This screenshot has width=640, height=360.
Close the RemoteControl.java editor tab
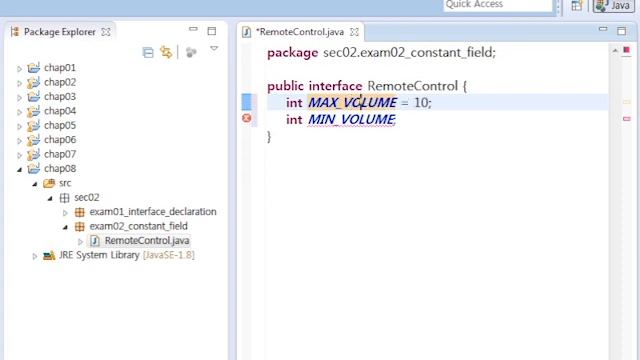point(354,32)
